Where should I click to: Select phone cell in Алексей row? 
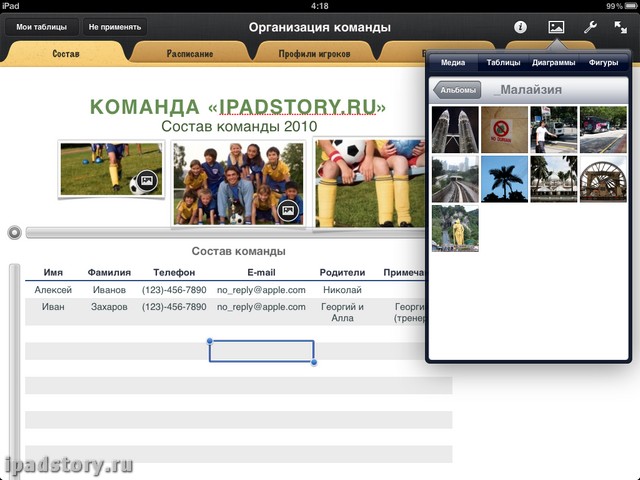tap(174, 290)
